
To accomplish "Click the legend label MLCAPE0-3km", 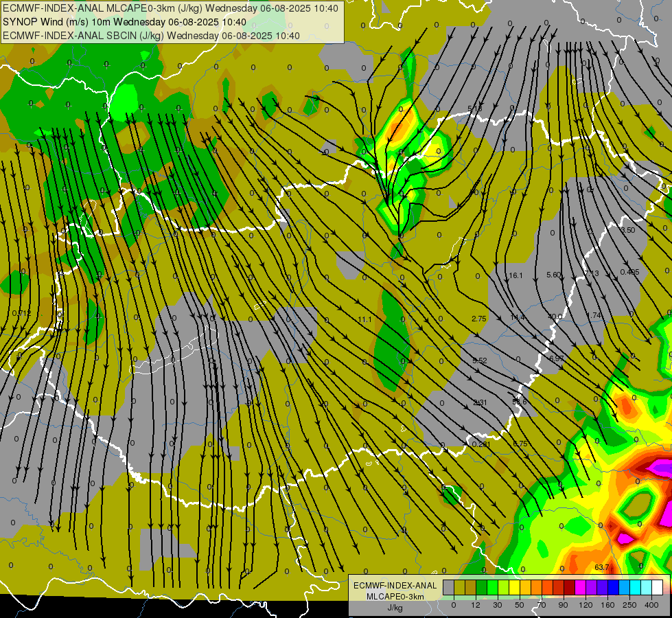I will pyautogui.click(x=395, y=597).
